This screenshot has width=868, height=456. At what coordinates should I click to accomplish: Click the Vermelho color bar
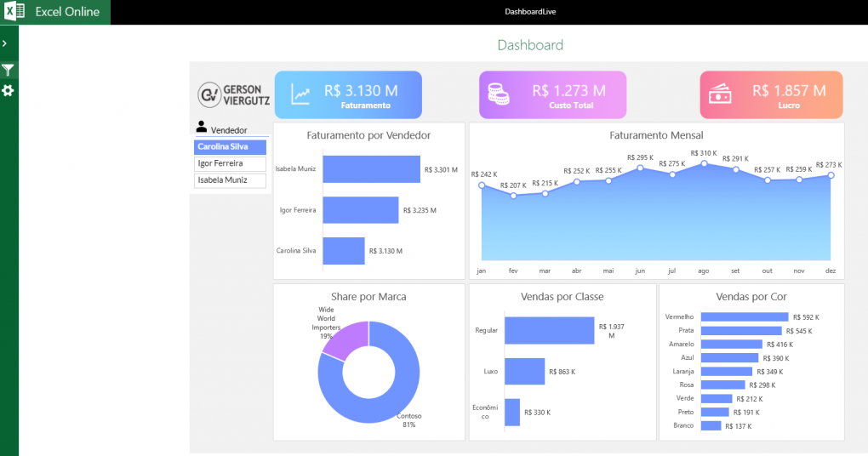tap(745, 316)
